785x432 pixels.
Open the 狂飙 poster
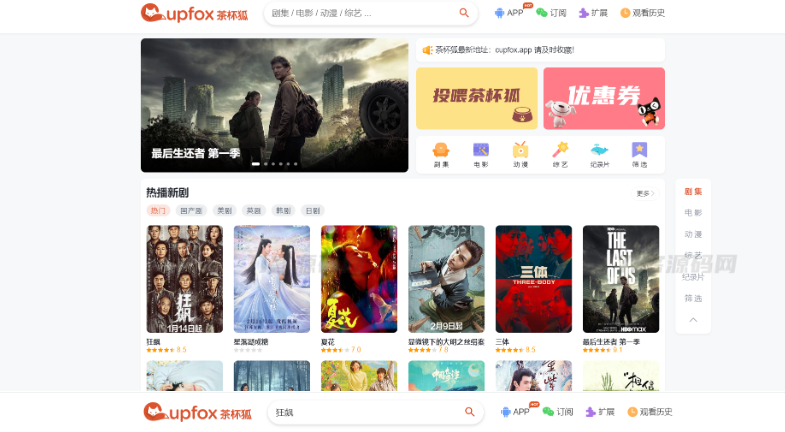[x=184, y=279]
